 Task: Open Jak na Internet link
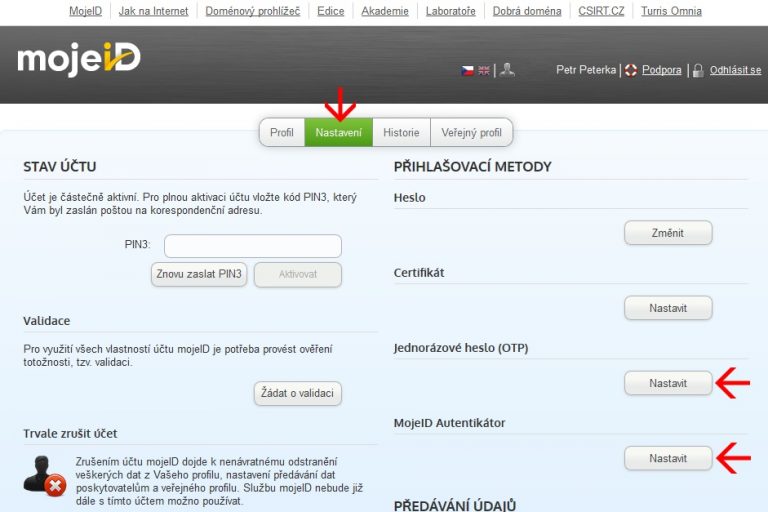tap(153, 11)
